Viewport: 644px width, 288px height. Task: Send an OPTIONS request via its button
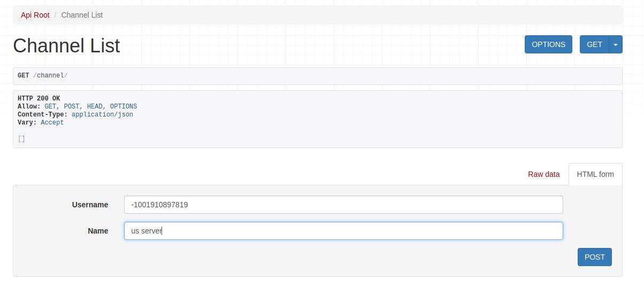pyautogui.click(x=548, y=44)
